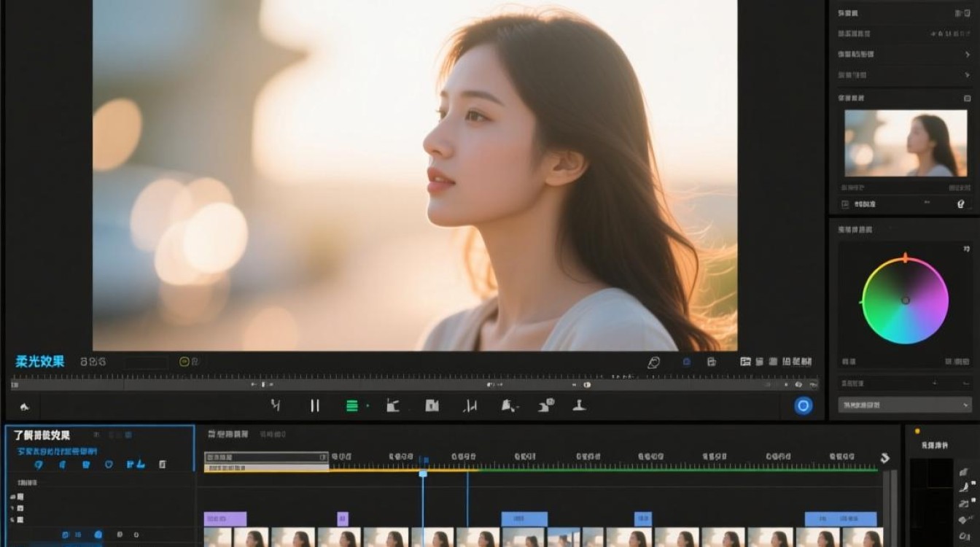Click the green three-line list icon
The image size is (980, 547).
tap(352, 406)
